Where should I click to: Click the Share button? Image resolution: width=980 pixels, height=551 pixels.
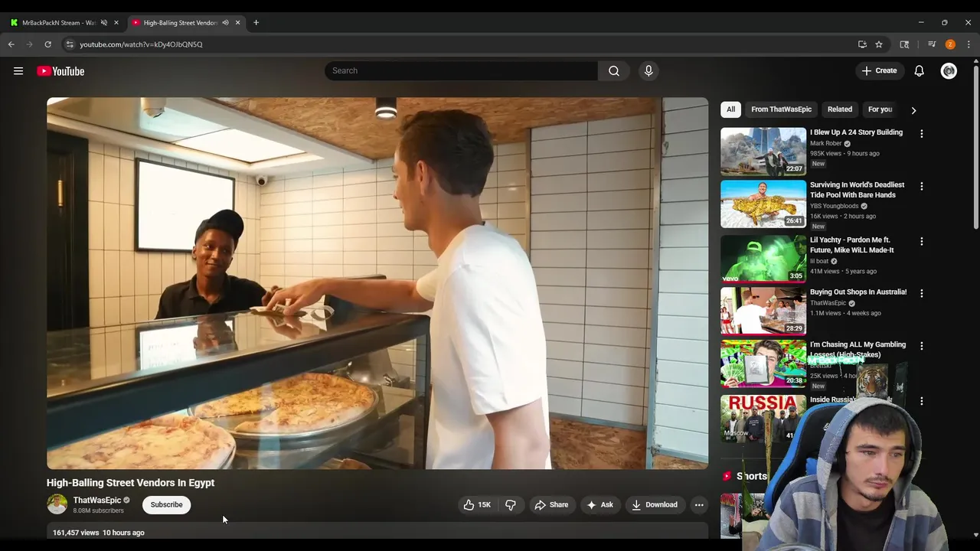tap(551, 505)
